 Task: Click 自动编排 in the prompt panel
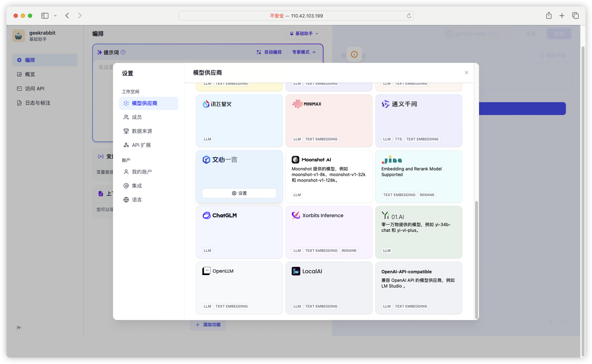[269, 52]
